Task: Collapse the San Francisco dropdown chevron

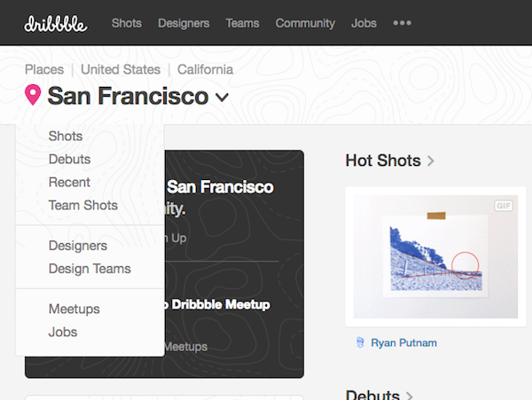Action: point(222,98)
